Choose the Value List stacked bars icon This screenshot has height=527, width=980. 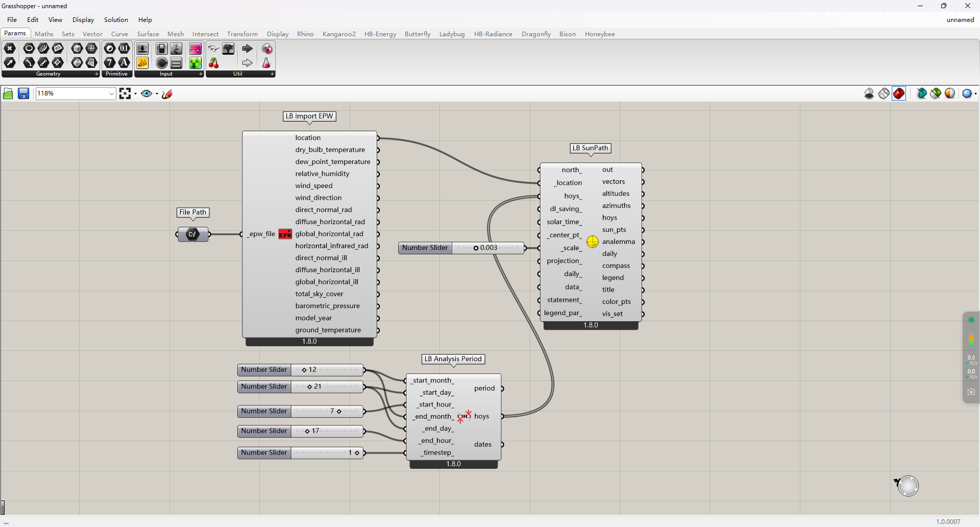click(x=176, y=63)
